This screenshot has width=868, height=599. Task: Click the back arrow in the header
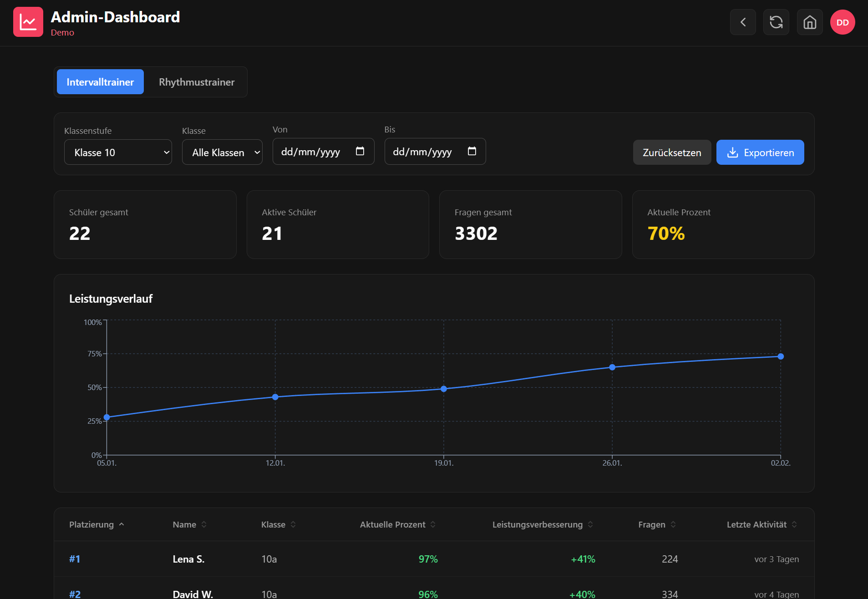tap(743, 22)
